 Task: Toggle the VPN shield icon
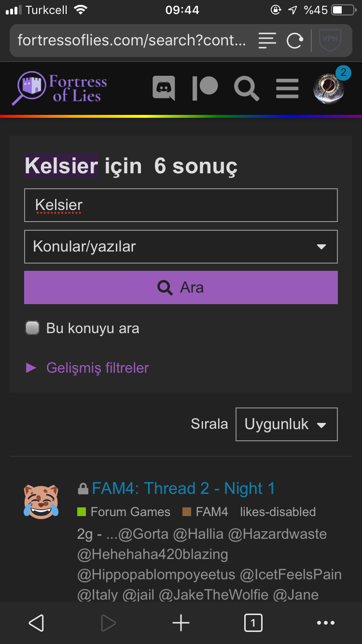pos(330,40)
